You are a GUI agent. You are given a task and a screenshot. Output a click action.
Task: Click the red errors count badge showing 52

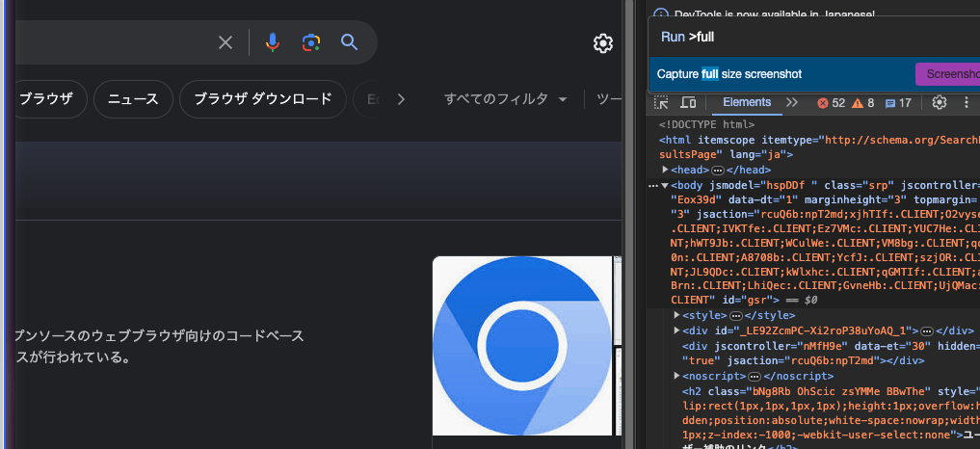pyautogui.click(x=832, y=103)
